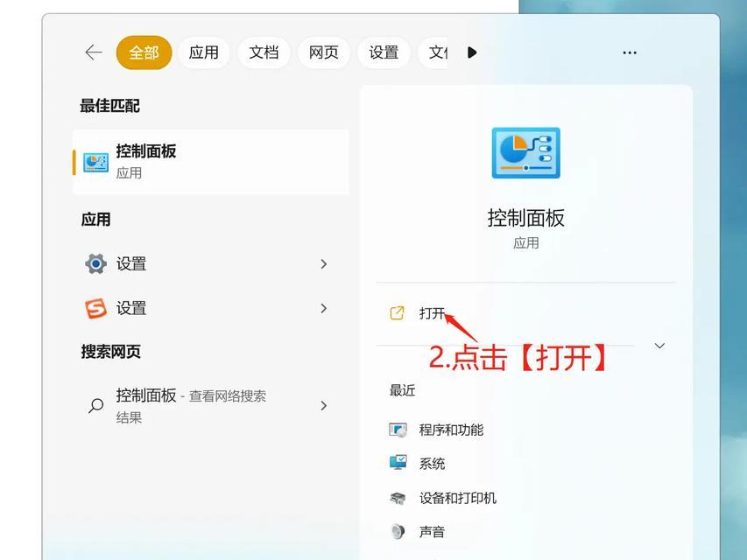Image resolution: width=747 pixels, height=560 pixels.
Task: Open recent item 系统
Action: tap(432, 464)
